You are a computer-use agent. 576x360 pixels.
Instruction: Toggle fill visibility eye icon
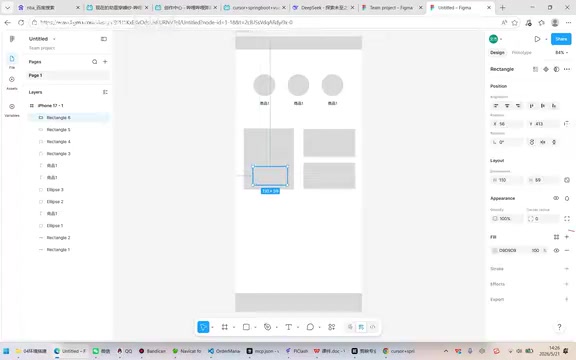click(556, 251)
